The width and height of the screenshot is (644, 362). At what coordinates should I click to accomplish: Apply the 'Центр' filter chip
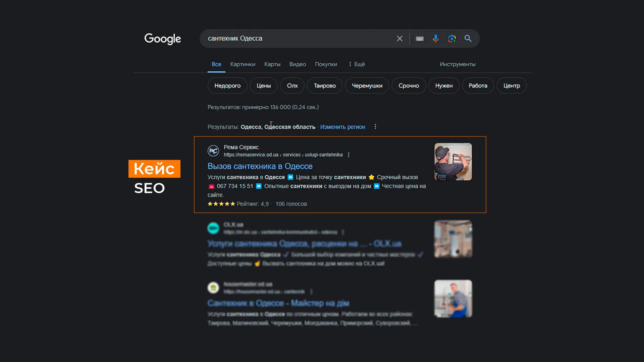512,86
